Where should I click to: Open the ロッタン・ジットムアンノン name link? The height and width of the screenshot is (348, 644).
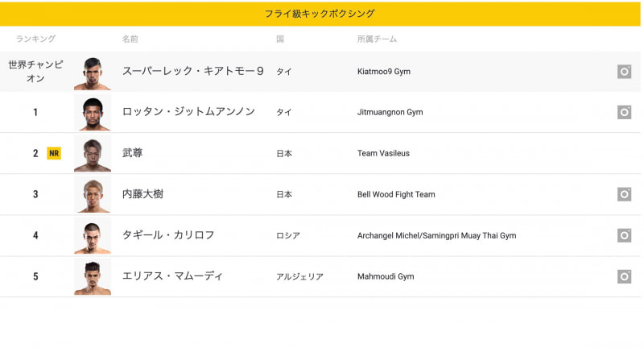pyautogui.click(x=188, y=112)
